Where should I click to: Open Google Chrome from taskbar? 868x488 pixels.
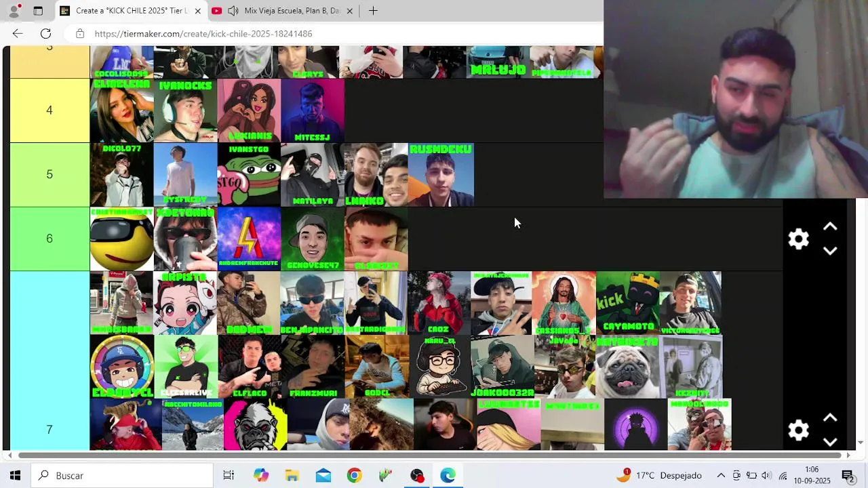pos(354,476)
